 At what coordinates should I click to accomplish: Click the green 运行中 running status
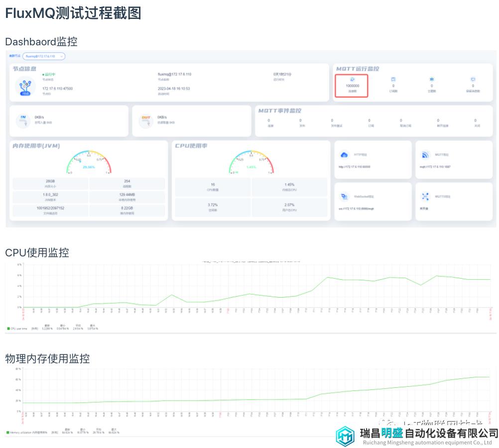click(x=49, y=75)
